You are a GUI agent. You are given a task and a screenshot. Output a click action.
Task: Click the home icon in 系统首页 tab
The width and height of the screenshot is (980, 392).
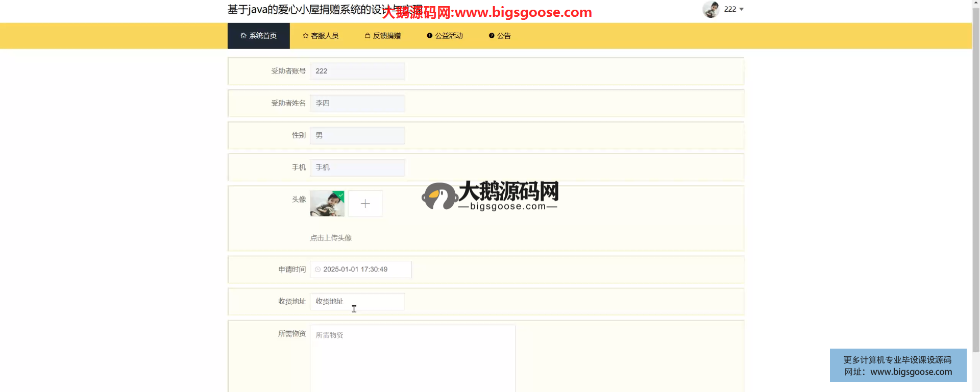click(243, 36)
